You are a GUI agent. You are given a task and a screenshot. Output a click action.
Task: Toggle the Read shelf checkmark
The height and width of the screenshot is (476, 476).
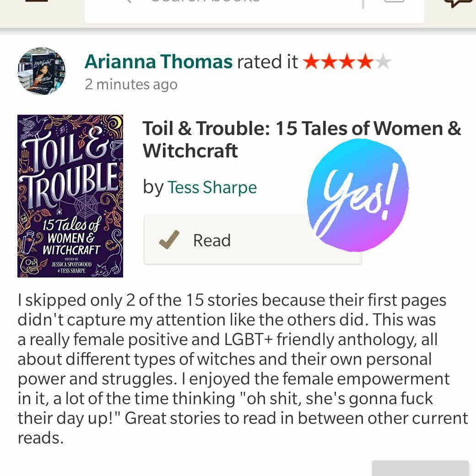[x=169, y=239]
